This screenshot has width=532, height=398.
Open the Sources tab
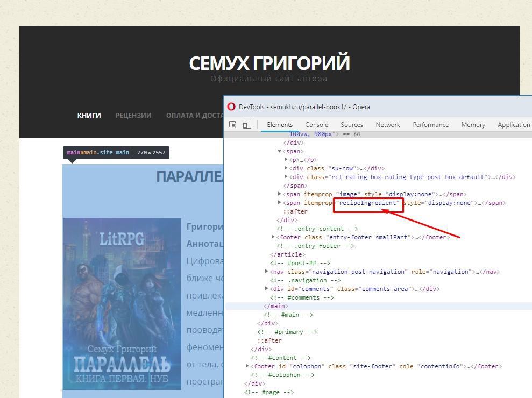pos(351,124)
